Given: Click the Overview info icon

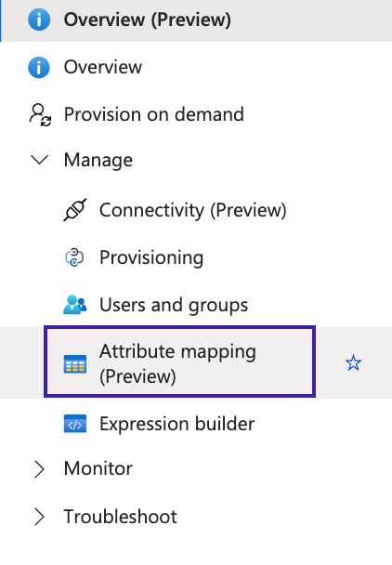Looking at the screenshot, I should point(39,68).
